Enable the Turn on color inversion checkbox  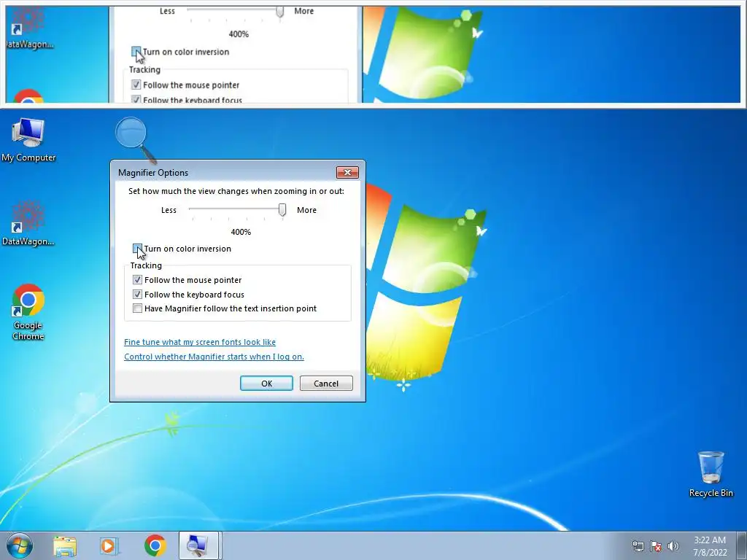coord(137,248)
